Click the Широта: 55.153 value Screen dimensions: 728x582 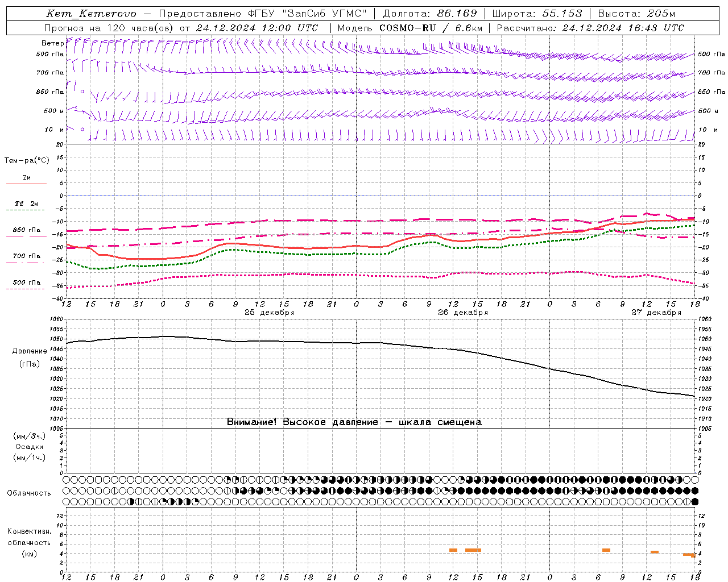pyautogui.click(x=537, y=14)
